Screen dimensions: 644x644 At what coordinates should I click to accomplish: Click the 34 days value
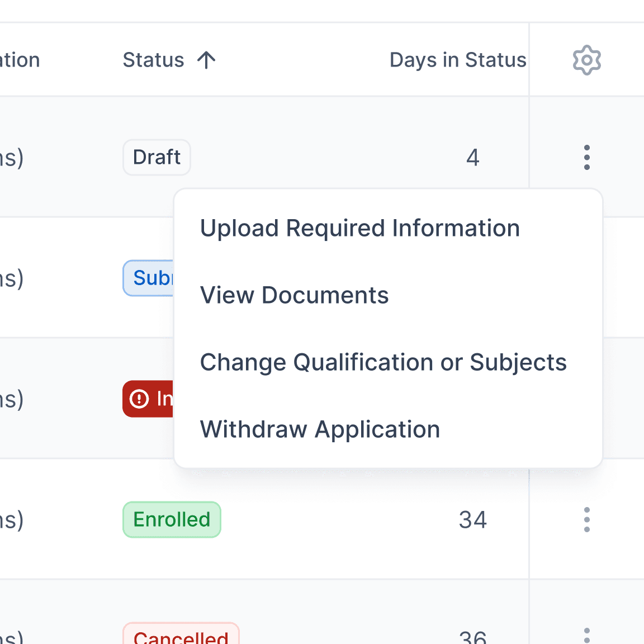click(473, 520)
